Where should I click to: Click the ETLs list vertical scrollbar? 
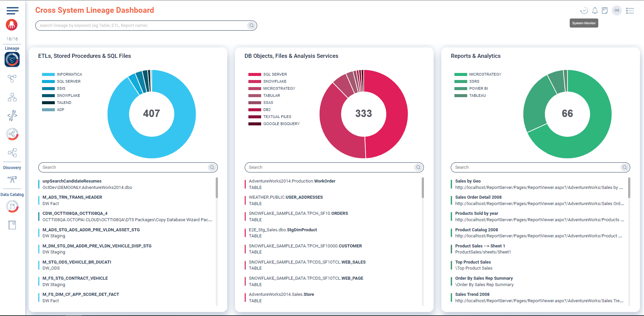pos(217,188)
